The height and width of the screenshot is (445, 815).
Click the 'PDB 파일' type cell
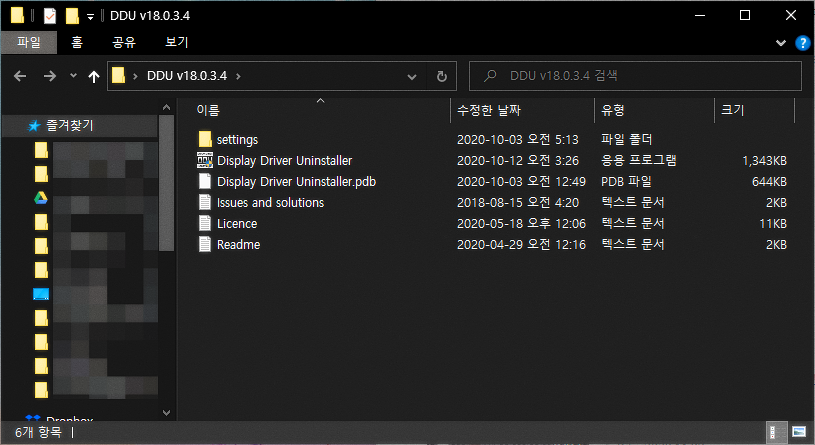pyautogui.click(x=626, y=181)
